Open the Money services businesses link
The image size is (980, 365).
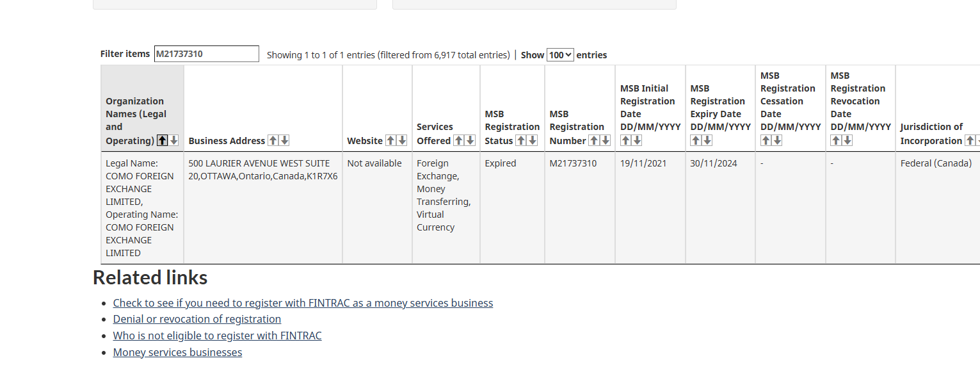(177, 352)
